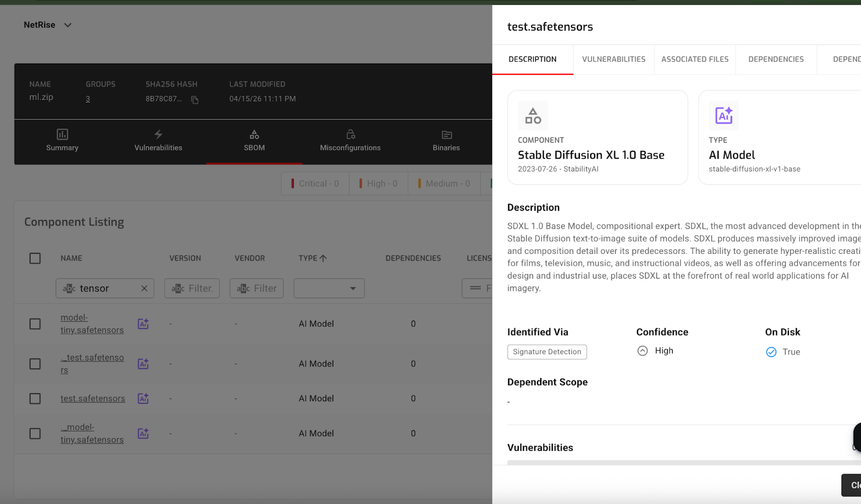Clear the 'tensor' name filter
The width and height of the screenshot is (861, 504).
tap(144, 288)
